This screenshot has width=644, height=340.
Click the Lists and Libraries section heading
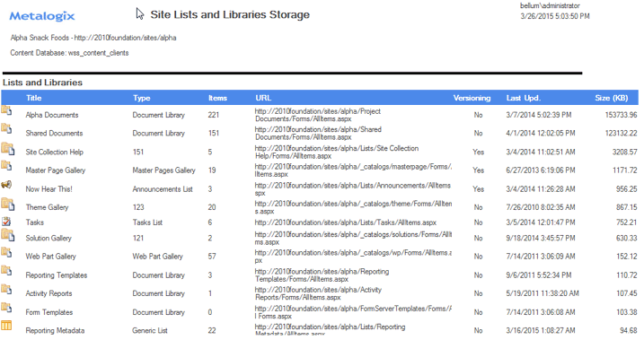(43, 83)
